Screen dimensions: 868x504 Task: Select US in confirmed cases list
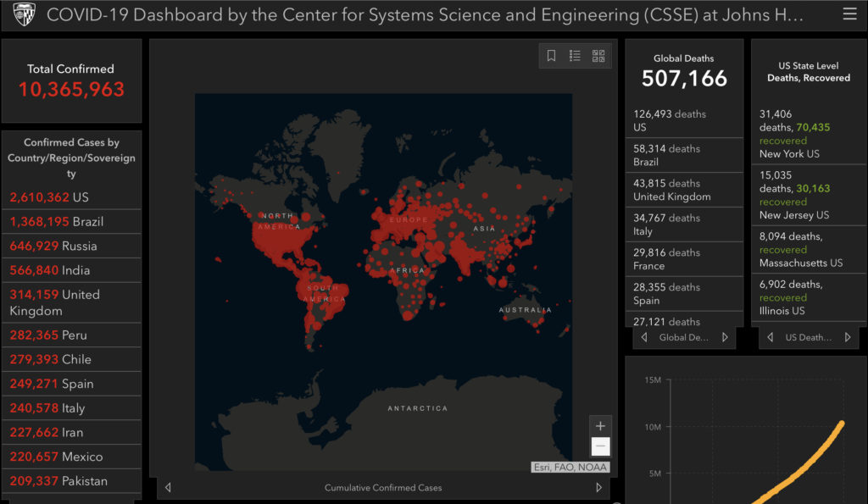(x=71, y=197)
